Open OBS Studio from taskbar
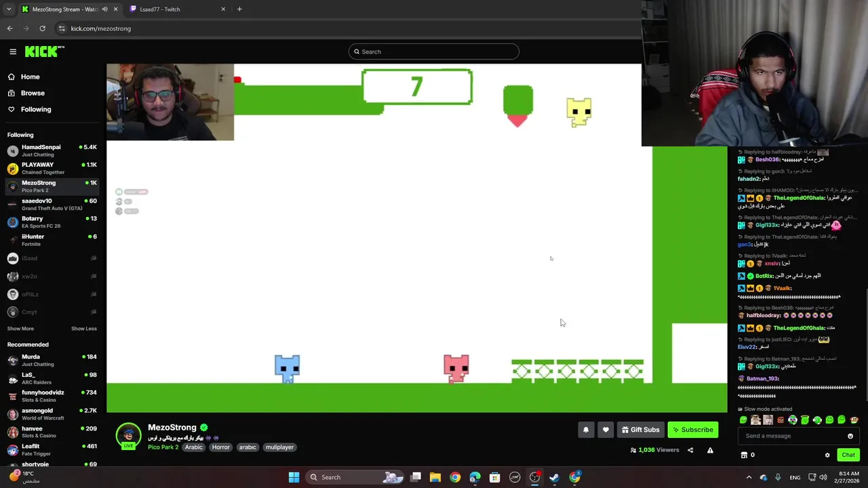Viewport: 868px width, 488px height. tap(534, 477)
